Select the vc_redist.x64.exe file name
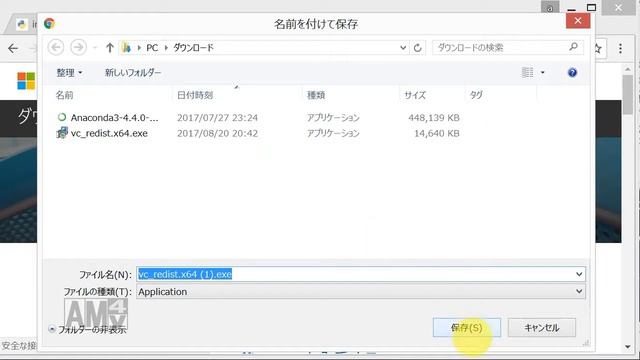The width and height of the screenshot is (640, 360). pyautogui.click(x=109, y=133)
